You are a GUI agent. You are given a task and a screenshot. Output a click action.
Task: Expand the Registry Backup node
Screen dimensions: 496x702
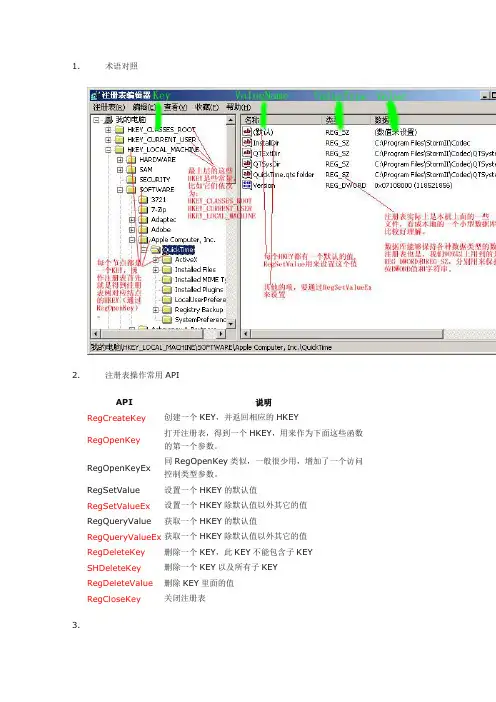[x=156, y=310]
